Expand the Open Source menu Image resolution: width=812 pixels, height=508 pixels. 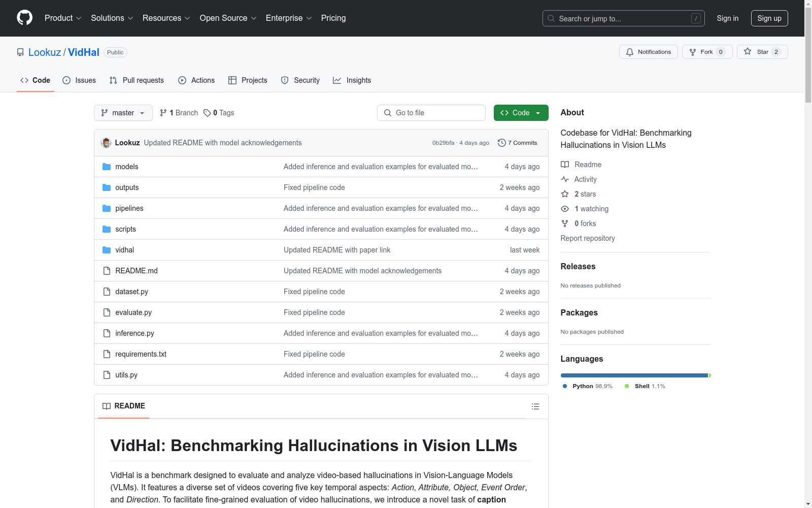228,18
